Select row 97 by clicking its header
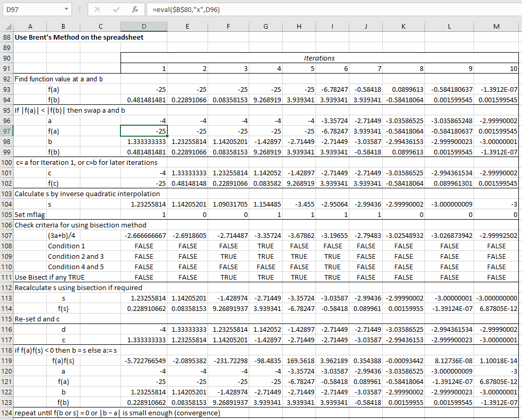 click(7, 131)
